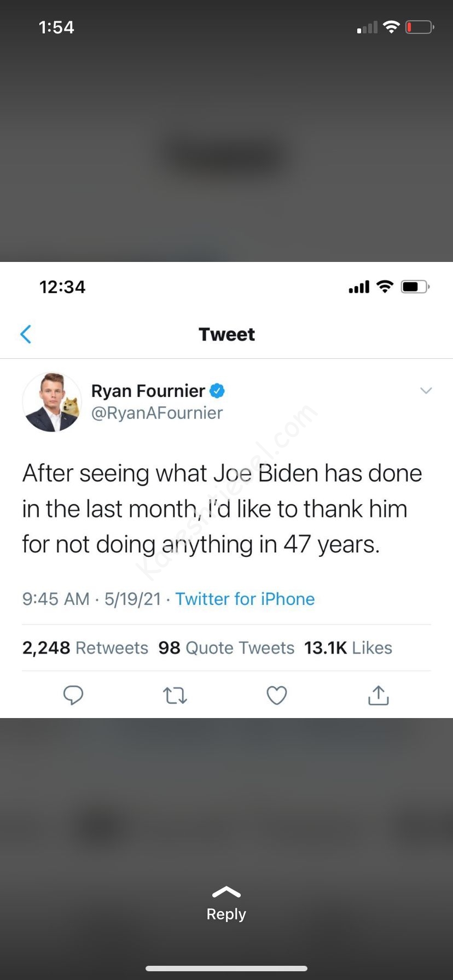Tap Wi-Fi icon in dark status bar
The image size is (453, 980).
point(391,27)
